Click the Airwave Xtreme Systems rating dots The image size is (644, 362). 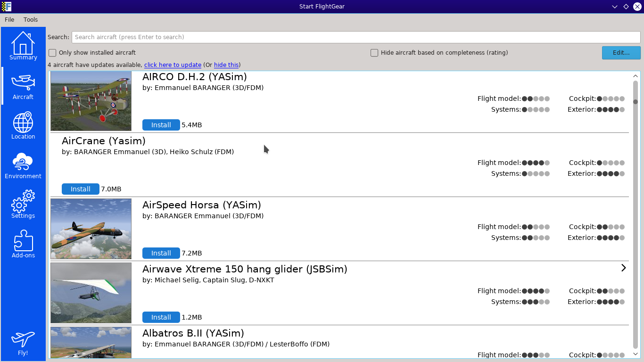coord(536,302)
